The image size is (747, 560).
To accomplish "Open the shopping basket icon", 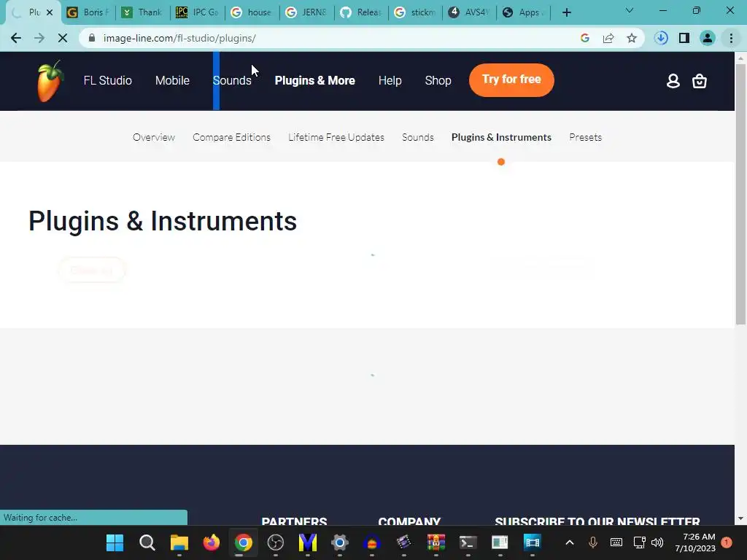I will (700, 81).
